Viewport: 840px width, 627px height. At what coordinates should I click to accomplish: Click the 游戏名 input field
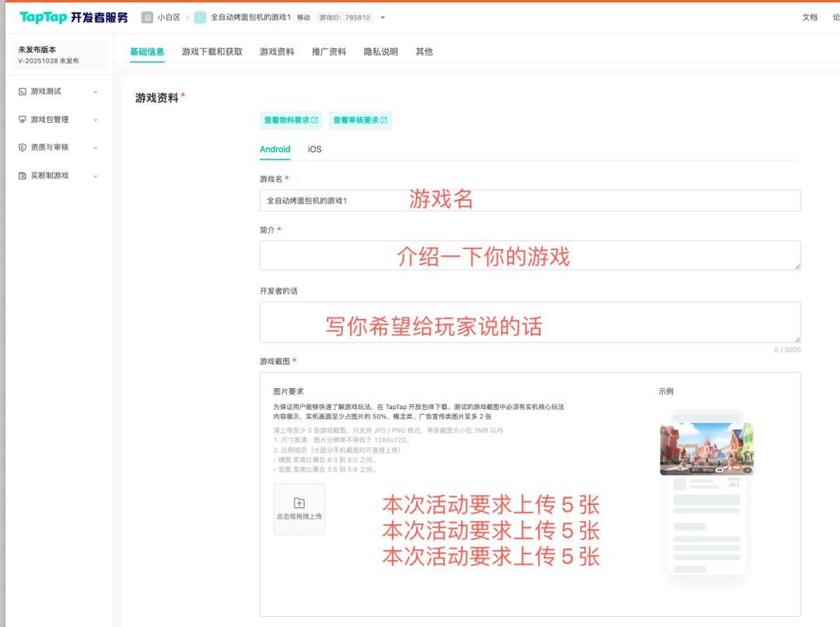pos(529,201)
